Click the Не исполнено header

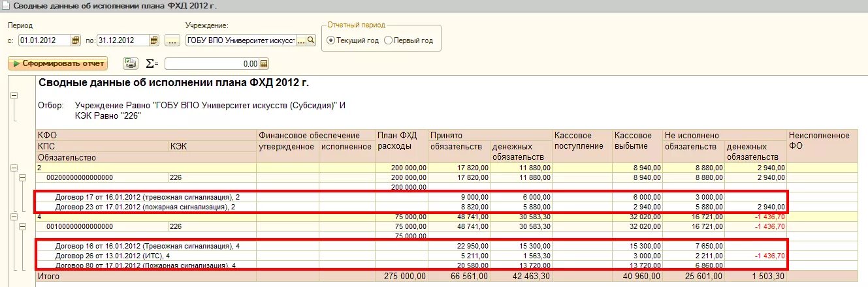pyautogui.click(x=691, y=135)
